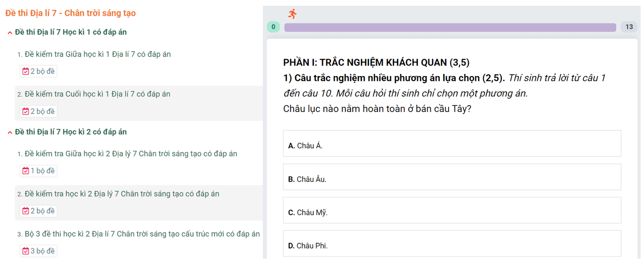Open Đề kiểm tra Cuối học kì 1 Địa lí 7
This screenshot has width=644, height=262.
point(97,94)
